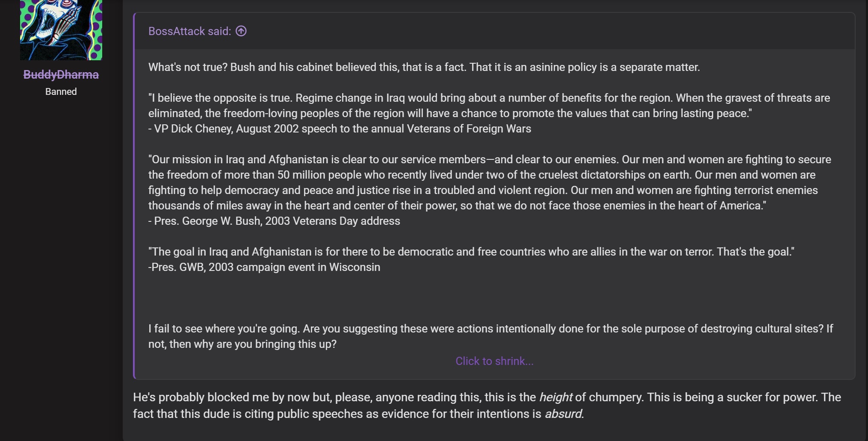
Task: Open BuddyDharma's skeleton avatar image
Action: point(61,29)
